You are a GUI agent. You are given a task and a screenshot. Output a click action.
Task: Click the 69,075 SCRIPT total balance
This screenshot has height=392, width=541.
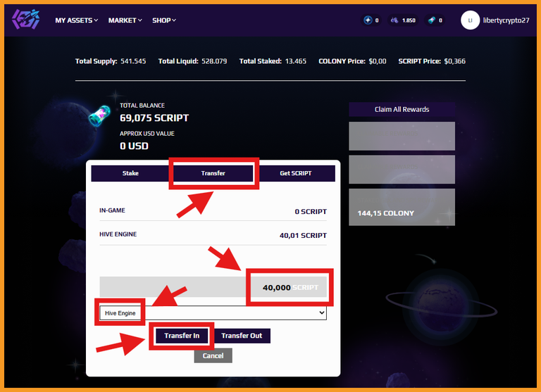(154, 118)
